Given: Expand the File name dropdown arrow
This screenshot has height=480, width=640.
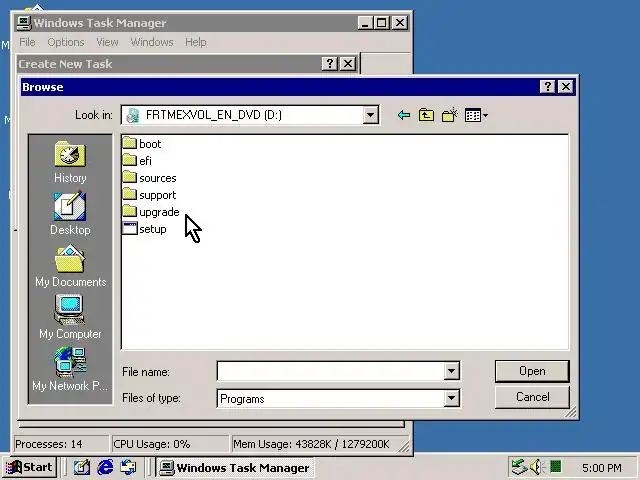Looking at the screenshot, I should 451,371.
